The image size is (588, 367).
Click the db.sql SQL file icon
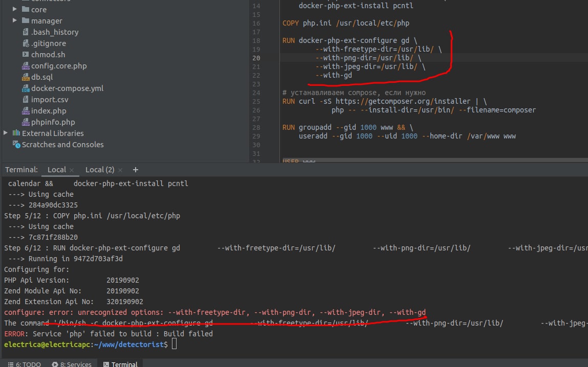(26, 77)
